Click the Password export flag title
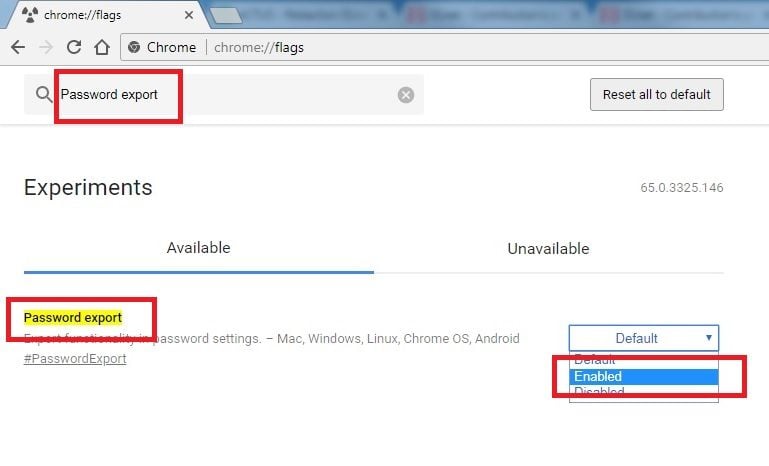The image size is (769, 466). click(73, 318)
